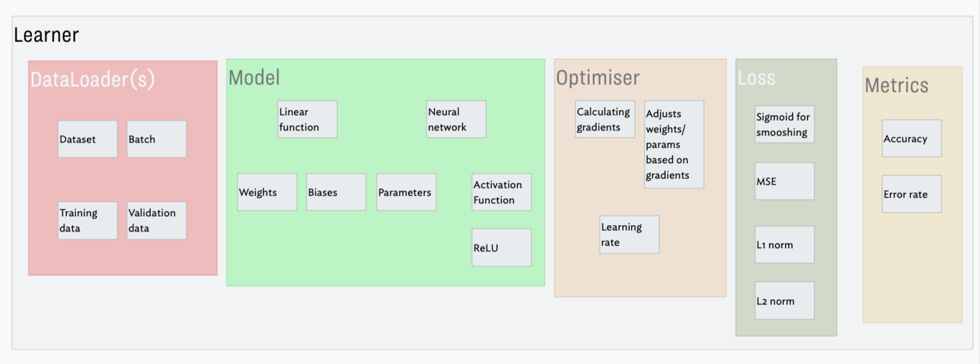Image resolution: width=980 pixels, height=364 pixels.
Task: Select the Training data card
Action: (x=88, y=221)
